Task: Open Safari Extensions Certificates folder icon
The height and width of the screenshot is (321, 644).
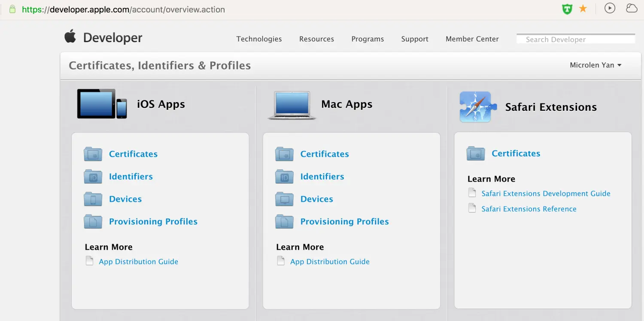Action: pyautogui.click(x=476, y=154)
